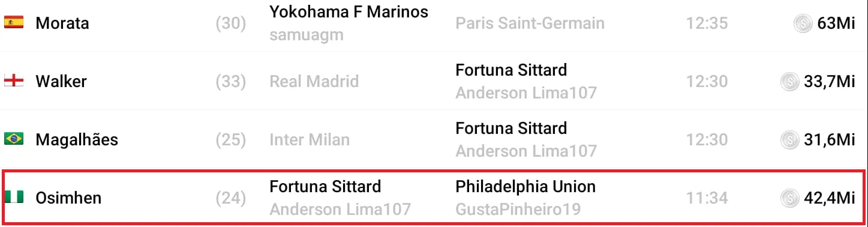868x227 pixels.
Task: Click the Brazil flag beside Magalhães
Action: (x=14, y=139)
